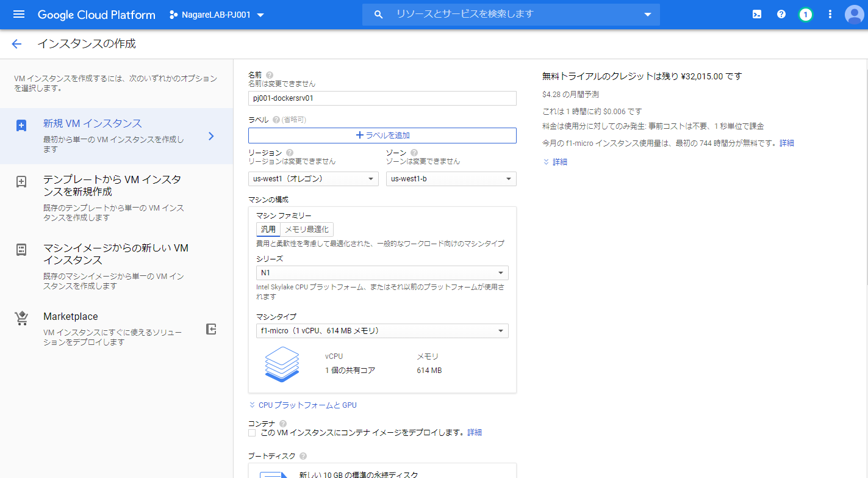Click the Google Cloud Platform logo

pyautogui.click(x=96, y=15)
